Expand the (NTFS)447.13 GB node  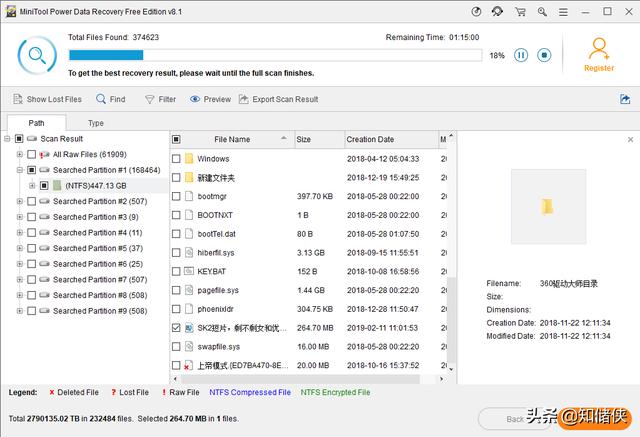coord(32,186)
